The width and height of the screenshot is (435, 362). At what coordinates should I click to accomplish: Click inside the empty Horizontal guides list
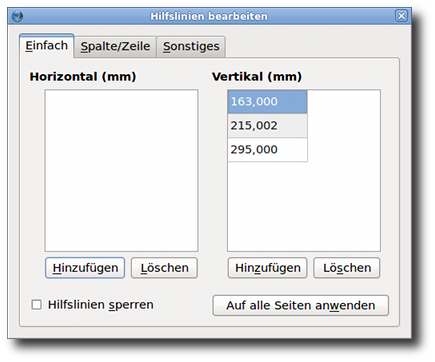(121, 170)
